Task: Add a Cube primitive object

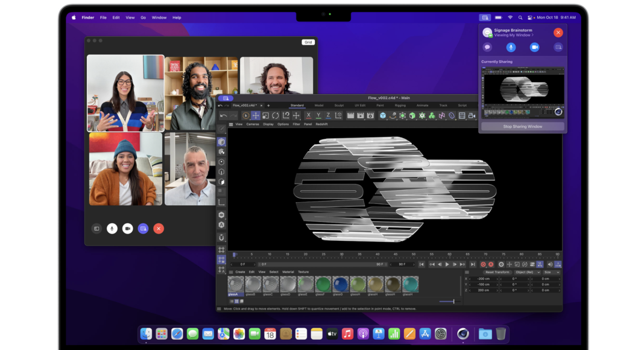Action: point(383,116)
